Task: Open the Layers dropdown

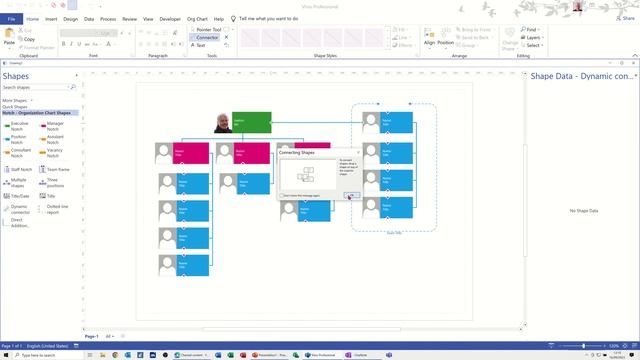Action: coord(532,38)
